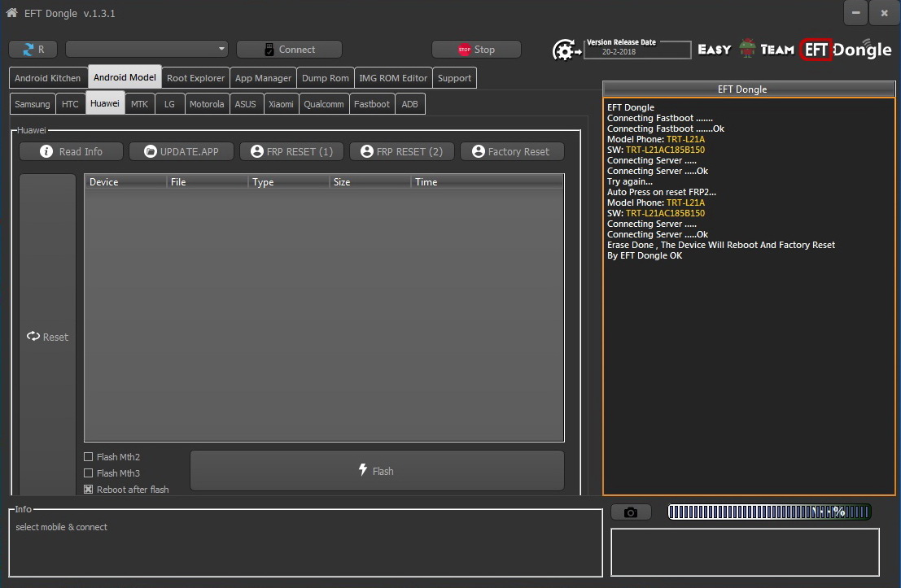Sort by the Device column header
The image size is (901, 588).
[x=125, y=182]
